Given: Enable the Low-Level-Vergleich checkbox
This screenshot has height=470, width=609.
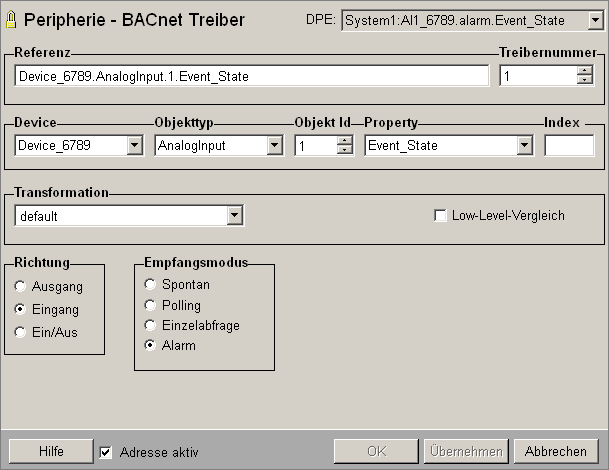Looking at the screenshot, I should coord(440,215).
